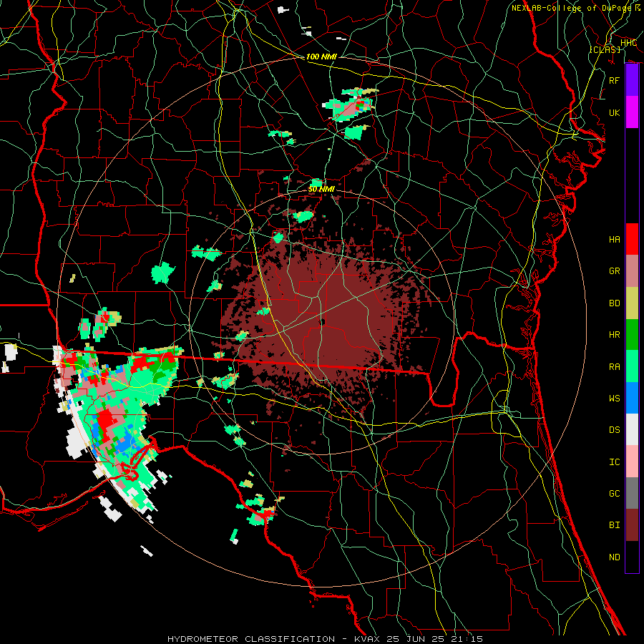This screenshot has width=644, height=644.
Task: Click the RA light green legend swatch
Action: coord(632,366)
